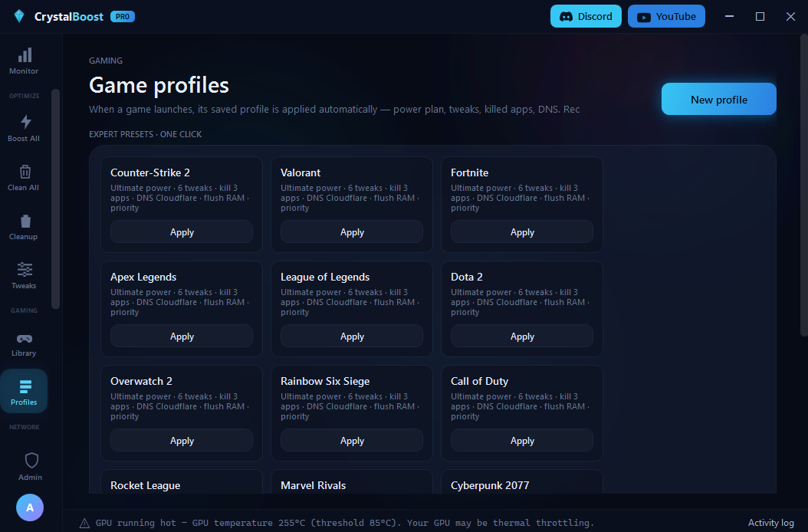The width and height of the screenshot is (808, 532).
Task: Apply the Call of Duty preset
Action: 522,440
